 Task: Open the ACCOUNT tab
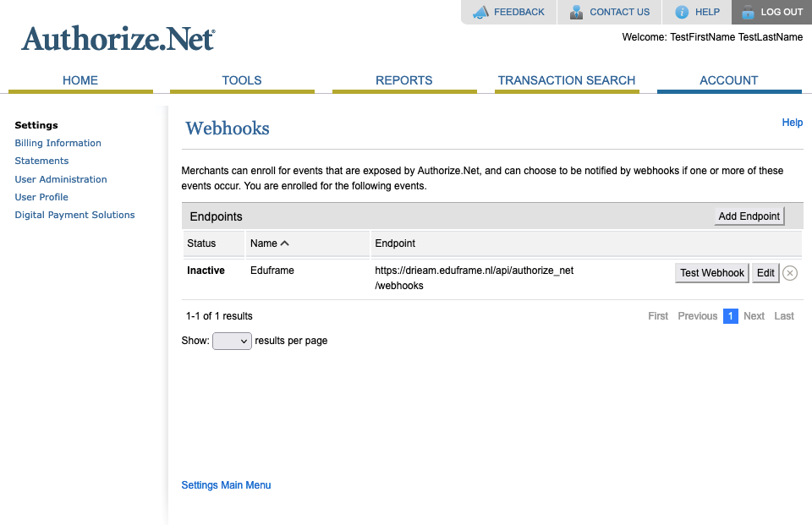[x=728, y=81]
